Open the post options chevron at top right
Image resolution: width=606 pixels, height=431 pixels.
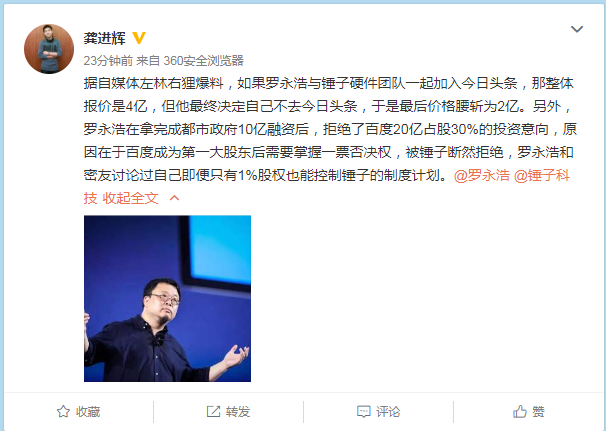pyautogui.click(x=577, y=29)
